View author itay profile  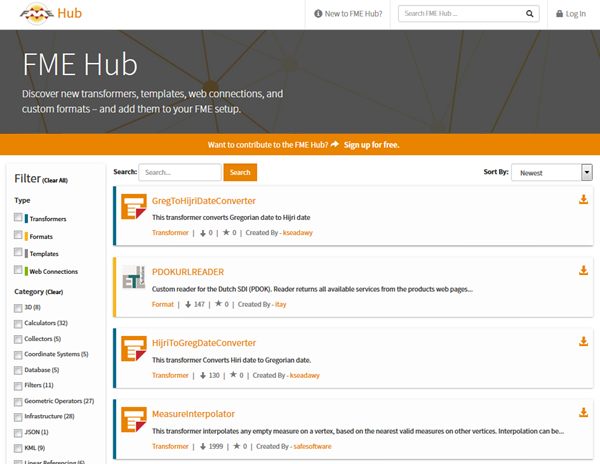(x=280, y=304)
